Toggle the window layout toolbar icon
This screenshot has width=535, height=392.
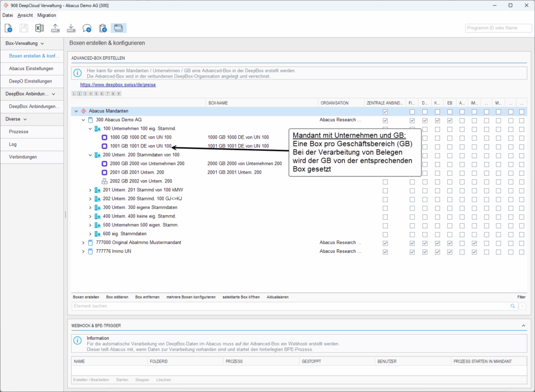tap(119, 28)
